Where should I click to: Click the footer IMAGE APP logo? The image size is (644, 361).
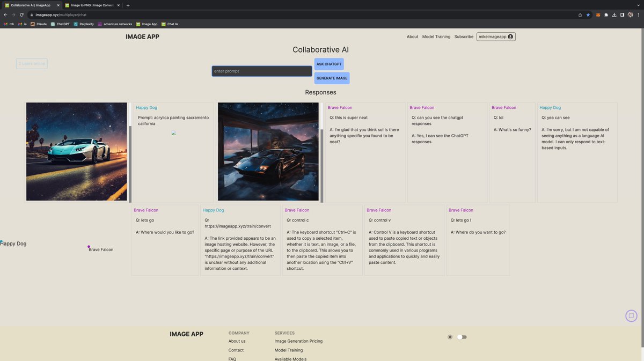(x=186, y=334)
